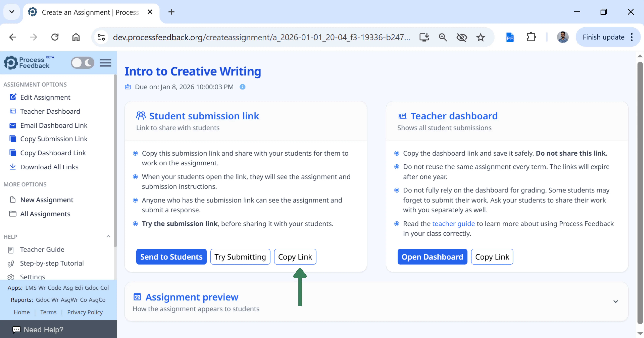The width and height of the screenshot is (644, 338).
Task: Click the hamburger menu icon in sidebar
Action: pos(105,63)
